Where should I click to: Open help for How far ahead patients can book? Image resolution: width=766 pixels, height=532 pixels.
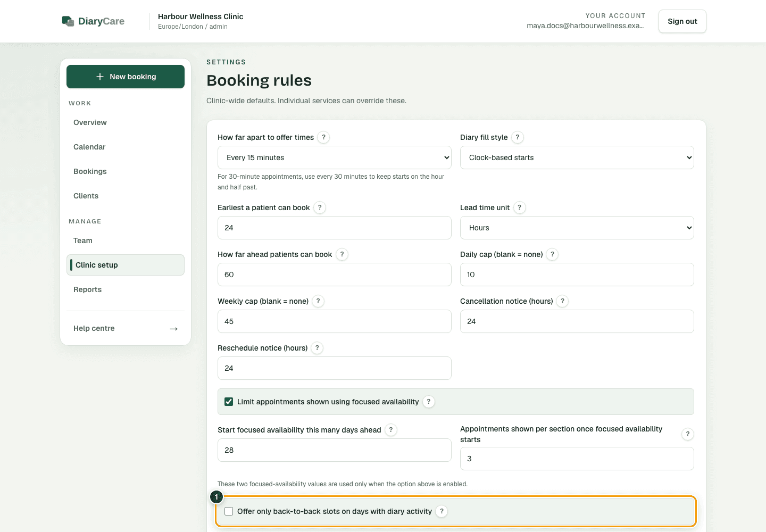click(x=342, y=254)
